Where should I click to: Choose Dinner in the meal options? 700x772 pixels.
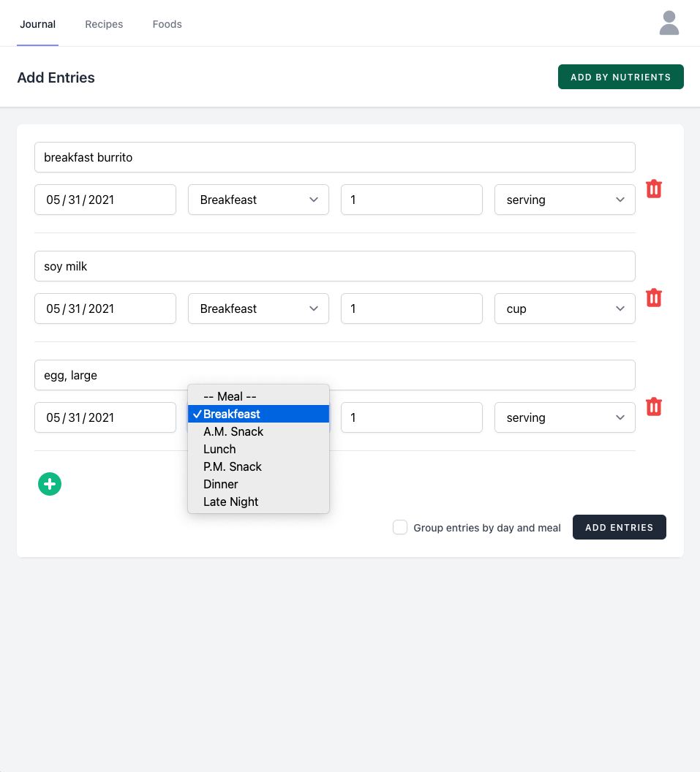(221, 484)
